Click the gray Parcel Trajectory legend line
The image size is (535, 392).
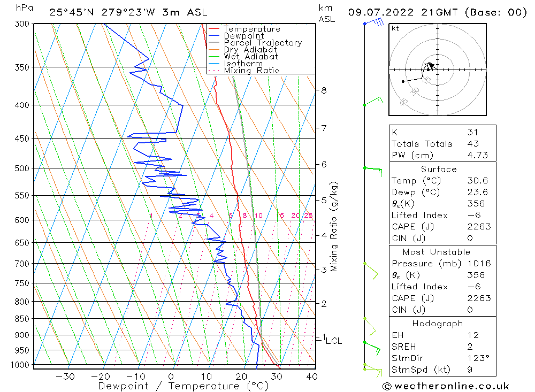point(213,43)
